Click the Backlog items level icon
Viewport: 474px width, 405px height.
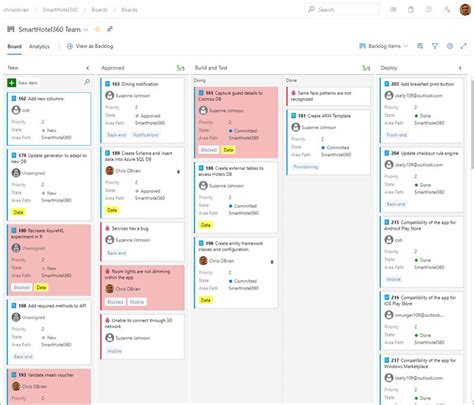tap(362, 46)
